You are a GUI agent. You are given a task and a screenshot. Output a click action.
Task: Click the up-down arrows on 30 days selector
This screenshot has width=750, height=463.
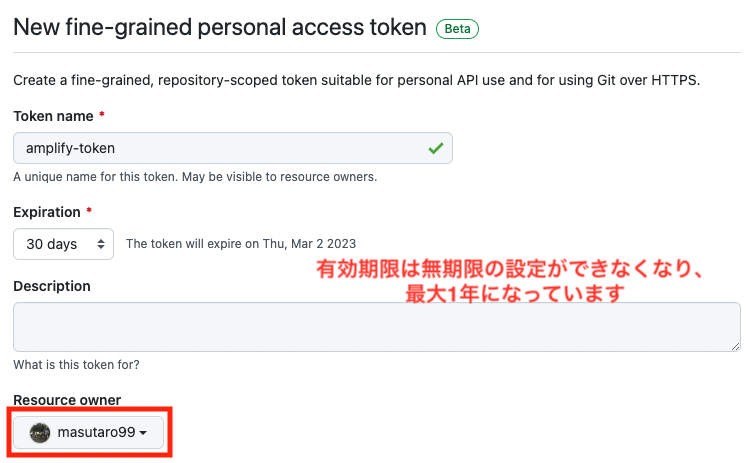(100, 244)
